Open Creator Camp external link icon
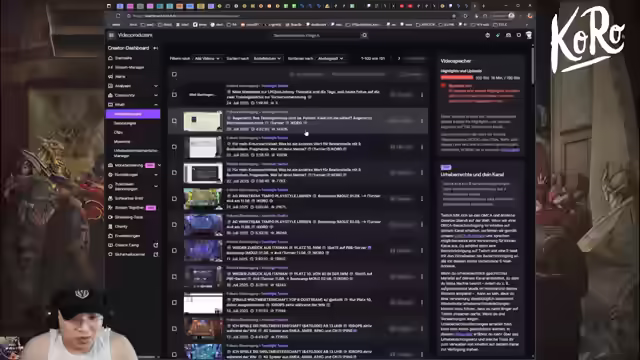This screenshot has height=360, width=640. pyautogui.click(x=156, y=245)
